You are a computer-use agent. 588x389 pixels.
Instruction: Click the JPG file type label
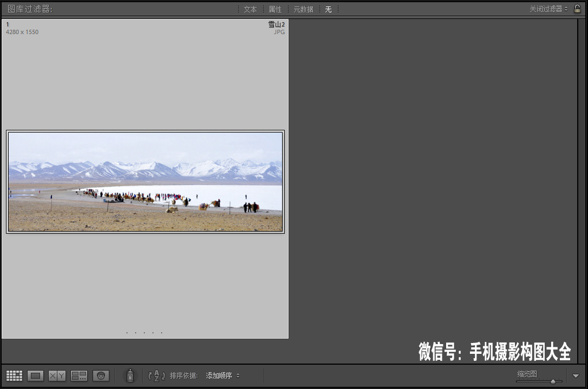click(x=279, y=32)
